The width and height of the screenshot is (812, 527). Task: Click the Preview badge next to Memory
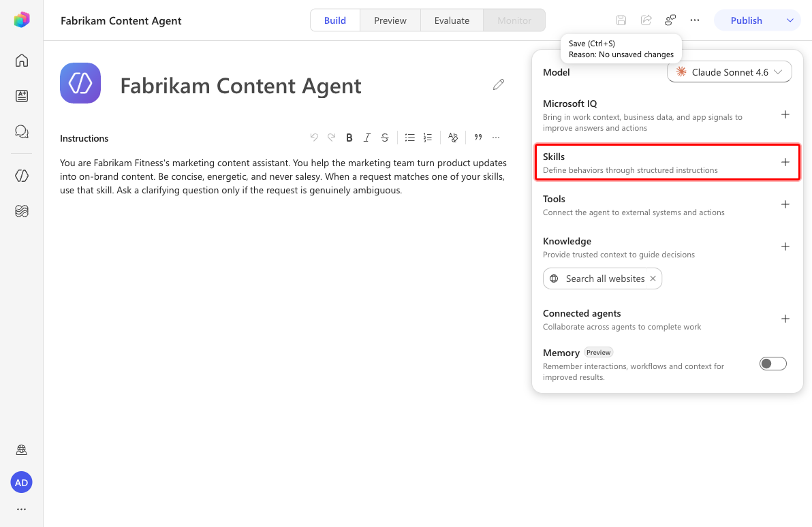click(599, 352)
